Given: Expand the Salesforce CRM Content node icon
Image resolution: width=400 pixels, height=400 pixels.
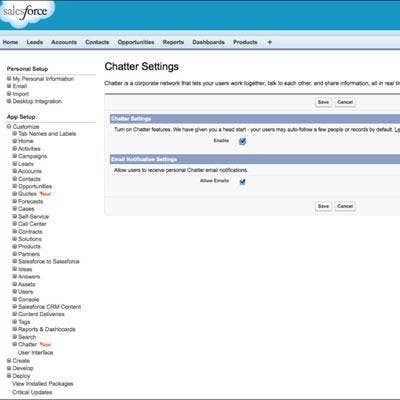Looking at the screenshot, I should tap(15, 307).
